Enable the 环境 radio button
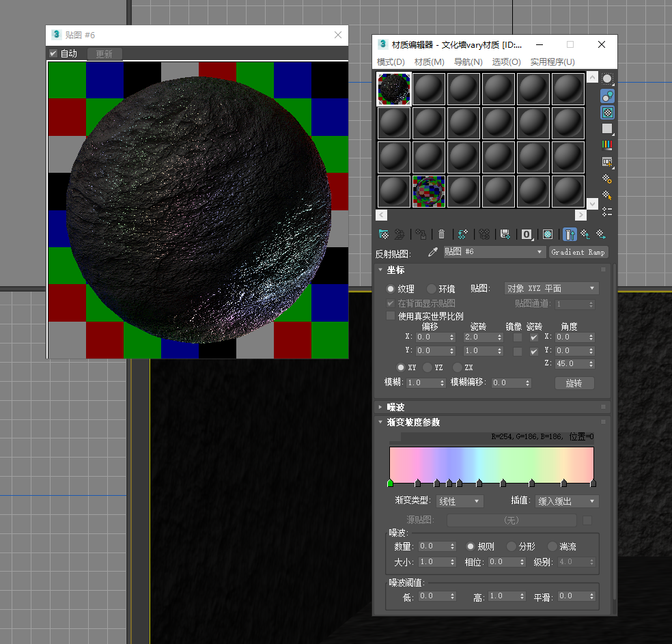Viewport: 672px width, 644px height. [432, 289]
